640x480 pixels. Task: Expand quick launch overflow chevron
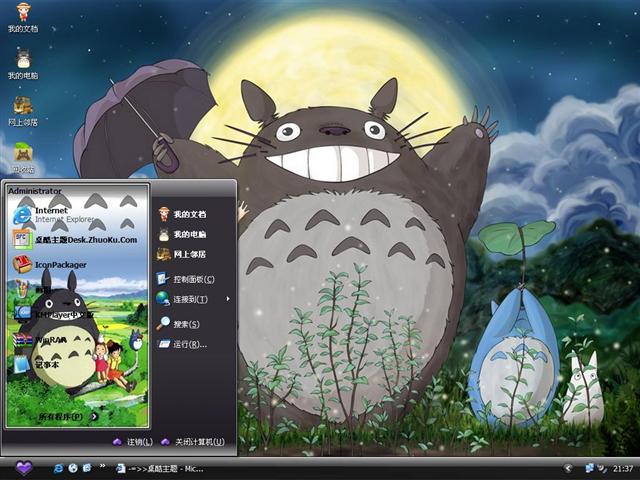[x=102, y=466]
